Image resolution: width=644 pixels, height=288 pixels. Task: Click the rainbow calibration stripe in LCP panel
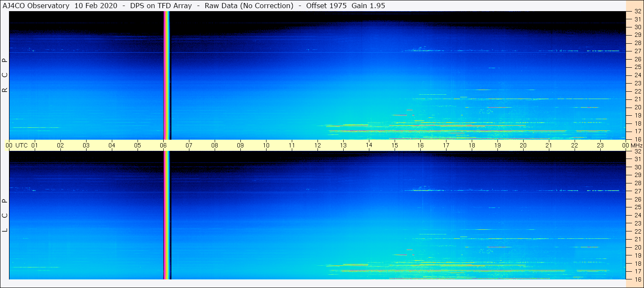[167, 215]
